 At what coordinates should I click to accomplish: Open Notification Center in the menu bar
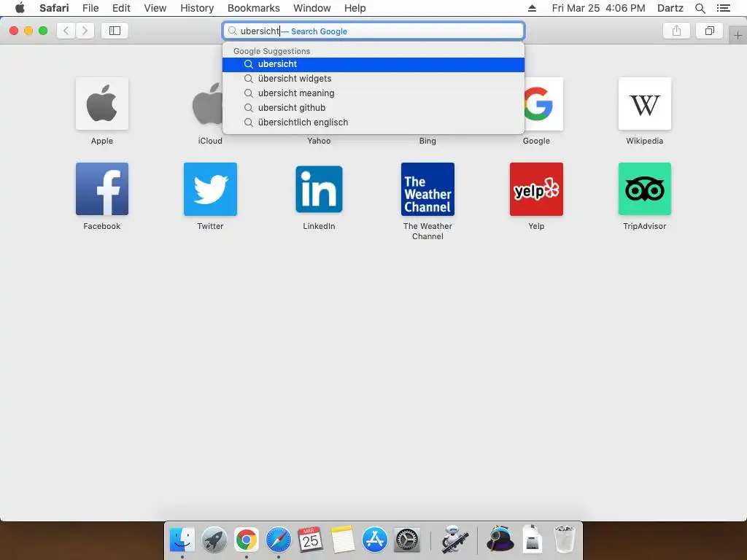pyautogui.click(x=723, y=8)
